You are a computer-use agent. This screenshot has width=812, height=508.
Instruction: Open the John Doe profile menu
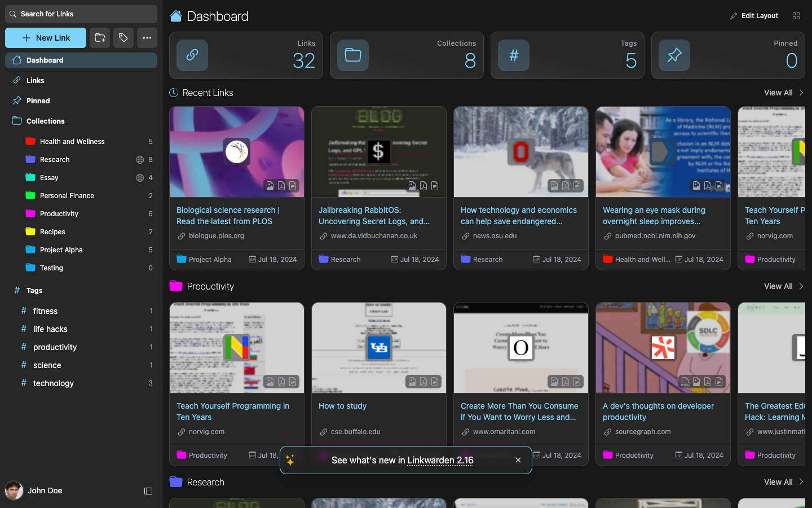(x=34, y=491)
